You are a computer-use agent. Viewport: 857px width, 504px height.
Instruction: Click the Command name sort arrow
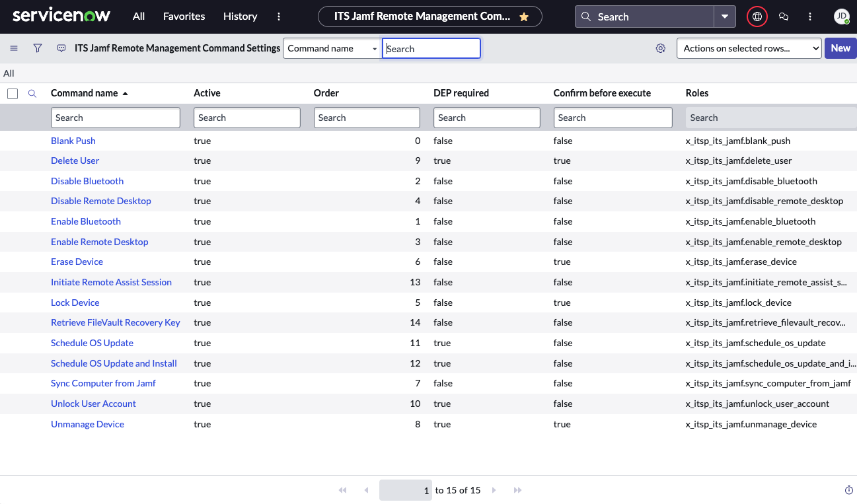126,94
